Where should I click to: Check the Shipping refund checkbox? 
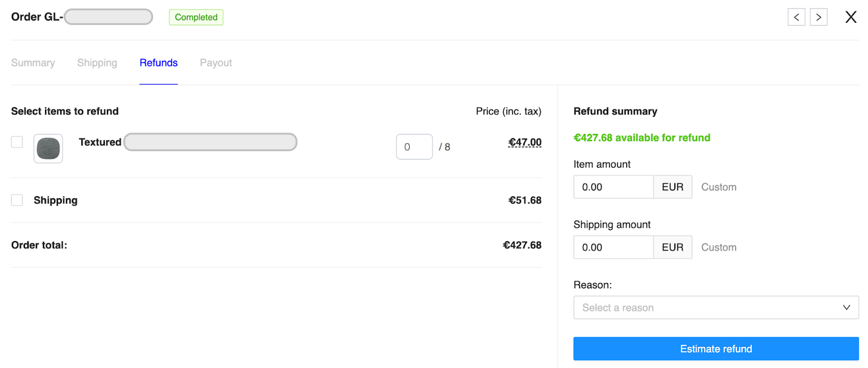[17, 200]
